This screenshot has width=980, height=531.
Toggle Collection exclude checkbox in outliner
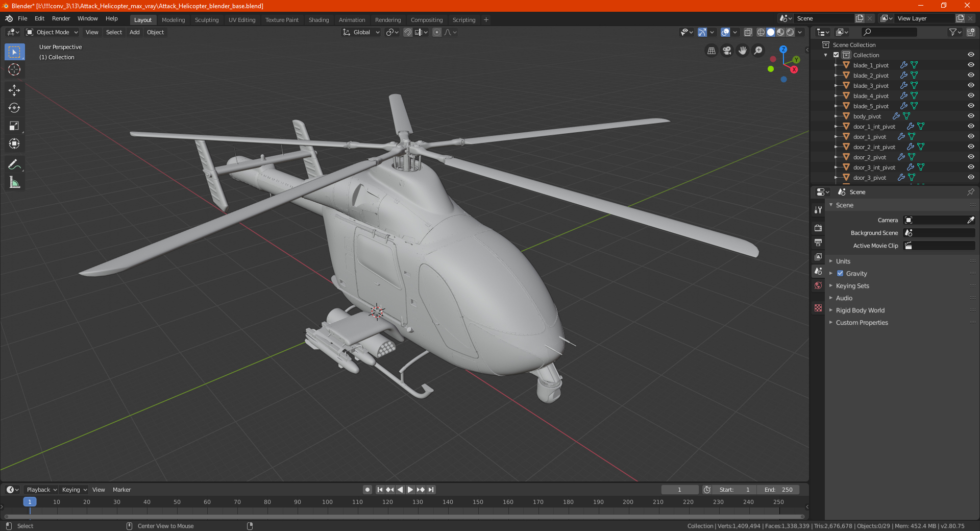coord(836,55)
